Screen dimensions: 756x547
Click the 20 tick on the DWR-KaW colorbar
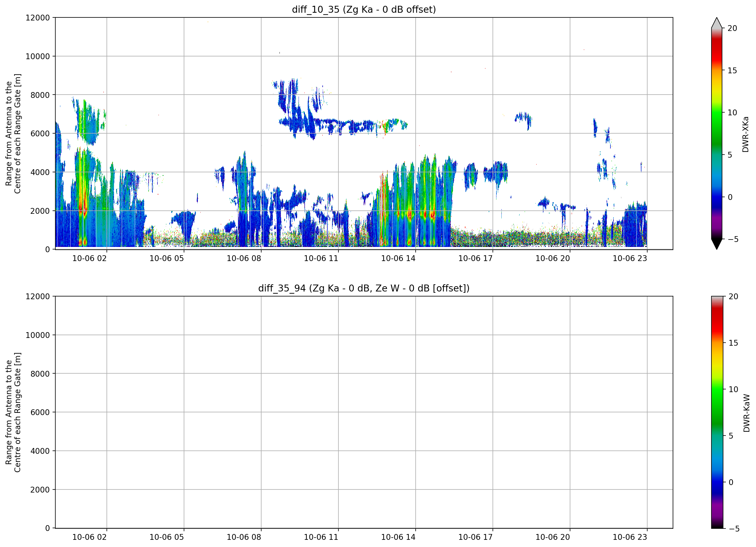tap(733, 296)
